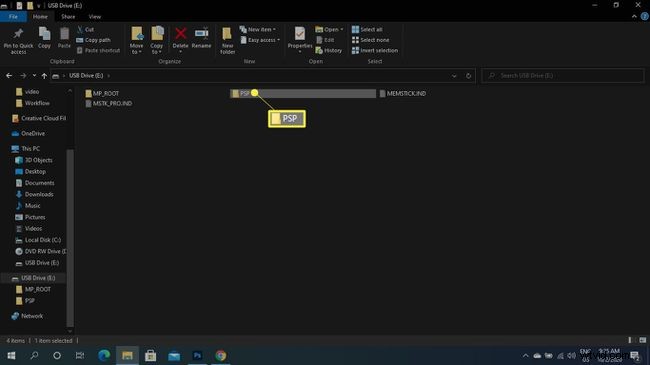Switch to the View ribbon tab
Viewport: 650px width, 365px height.
(95, 17)
